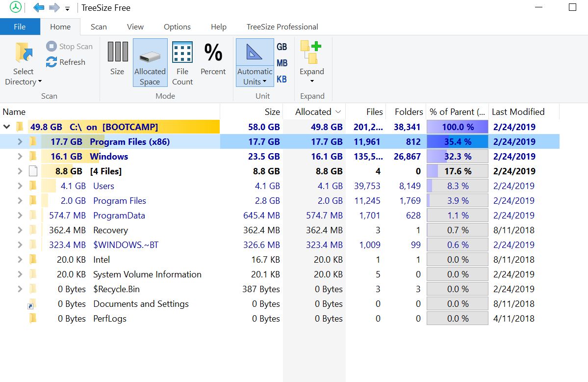Expand the Program Files (x86) folder

[20, 141]
